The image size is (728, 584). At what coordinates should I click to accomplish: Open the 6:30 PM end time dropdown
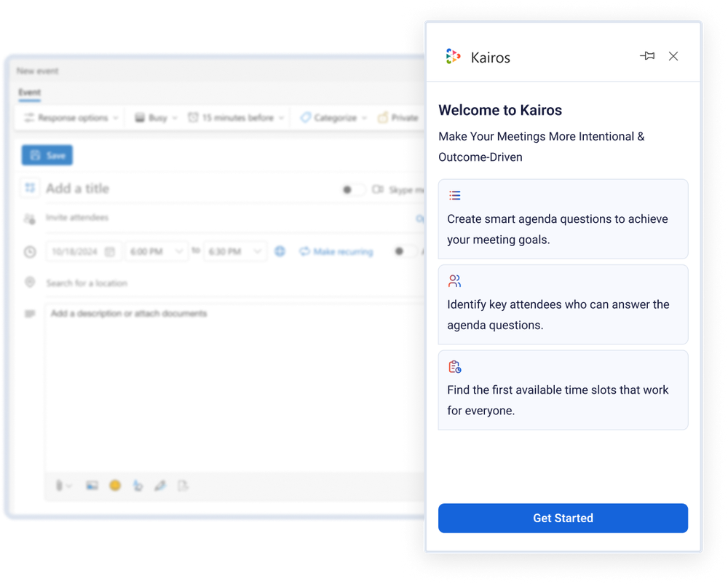tap(235, 252)
